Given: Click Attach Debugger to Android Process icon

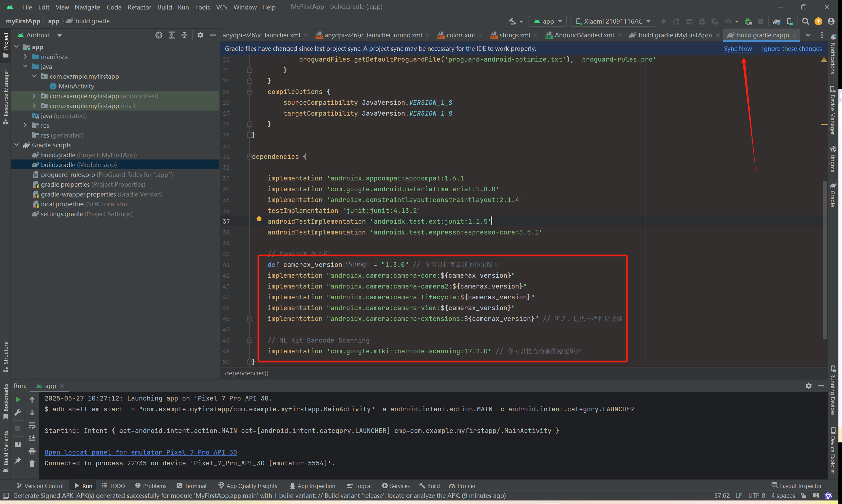Looking at the screenshot, I should [x=748, y=21].
